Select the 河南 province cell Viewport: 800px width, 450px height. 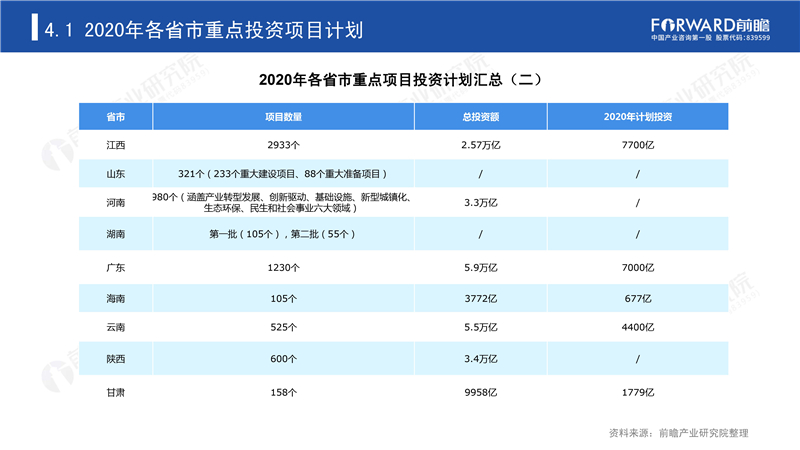click(115, 203)
